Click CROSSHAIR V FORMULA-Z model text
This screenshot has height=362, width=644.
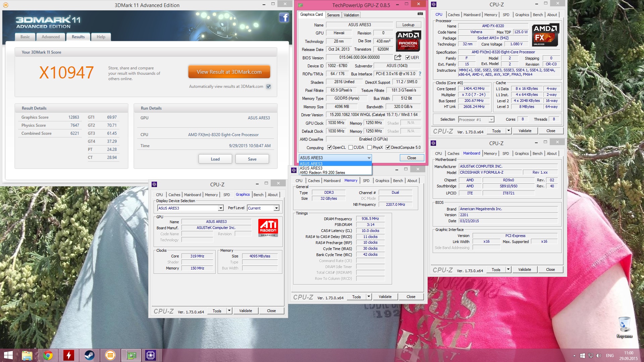pos(481,172)
